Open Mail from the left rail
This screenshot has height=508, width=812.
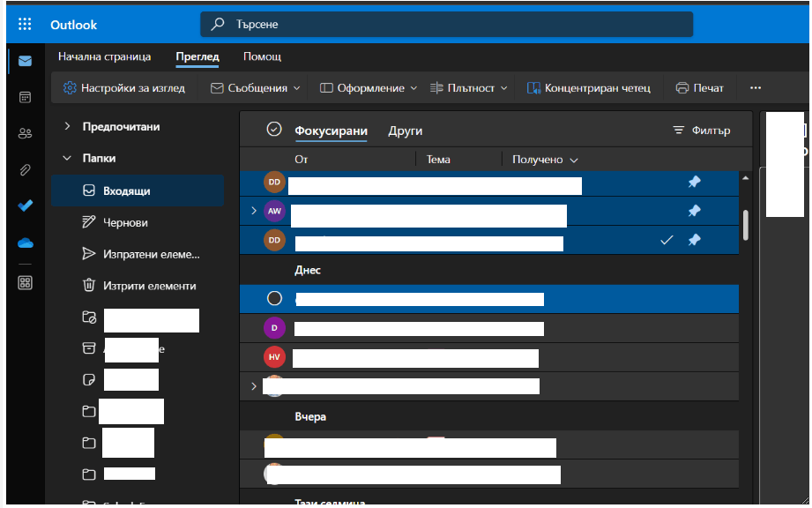tap(25, 61)
